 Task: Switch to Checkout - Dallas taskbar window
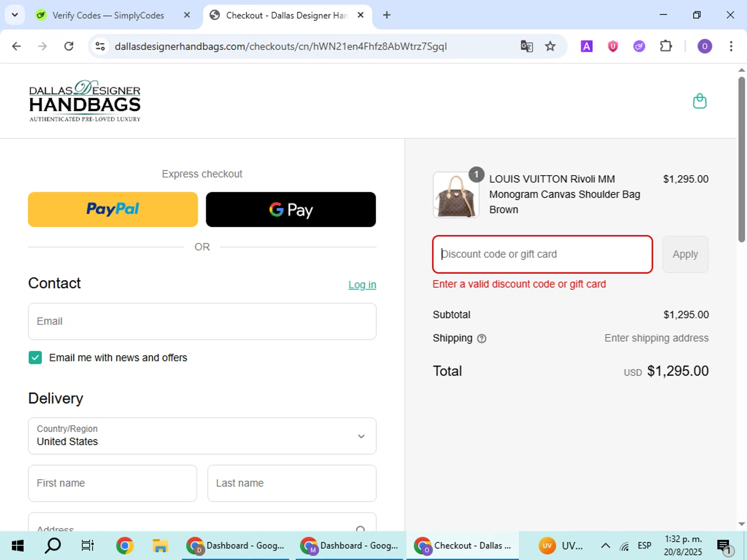463,546
